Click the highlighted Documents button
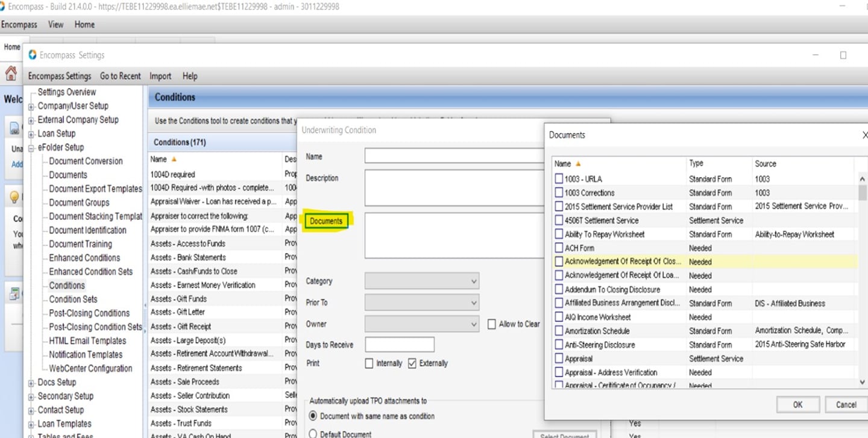The height and width of the screenshot is (438, 868). tap(326, 221)
